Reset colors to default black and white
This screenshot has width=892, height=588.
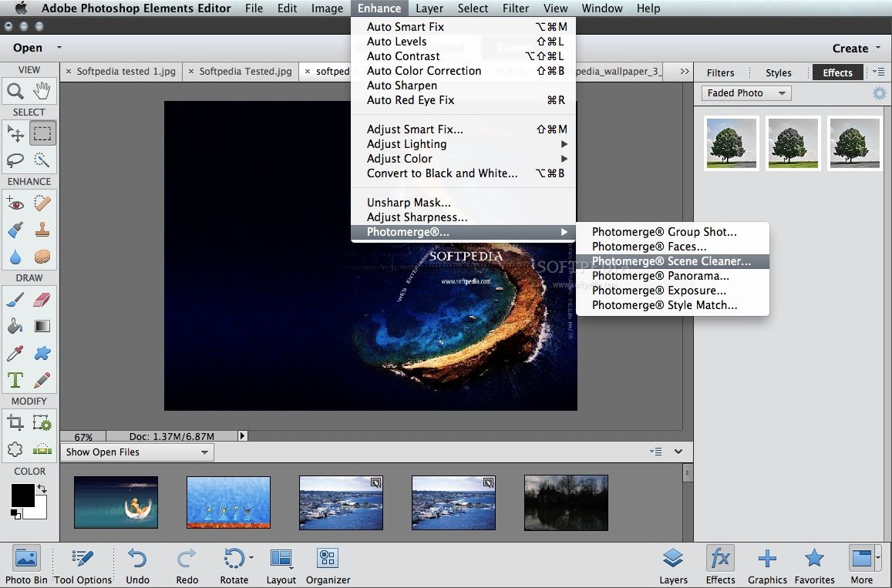[15, 514]
